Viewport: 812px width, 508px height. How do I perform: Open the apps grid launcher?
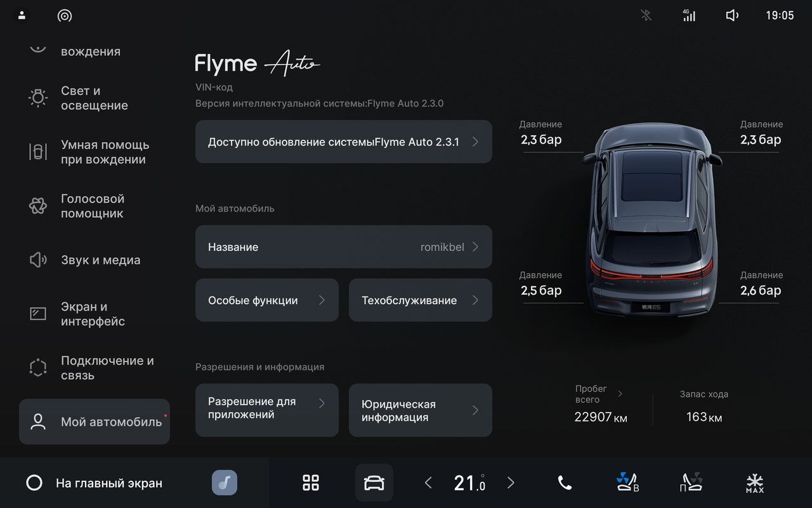click(x=311, y=483)
